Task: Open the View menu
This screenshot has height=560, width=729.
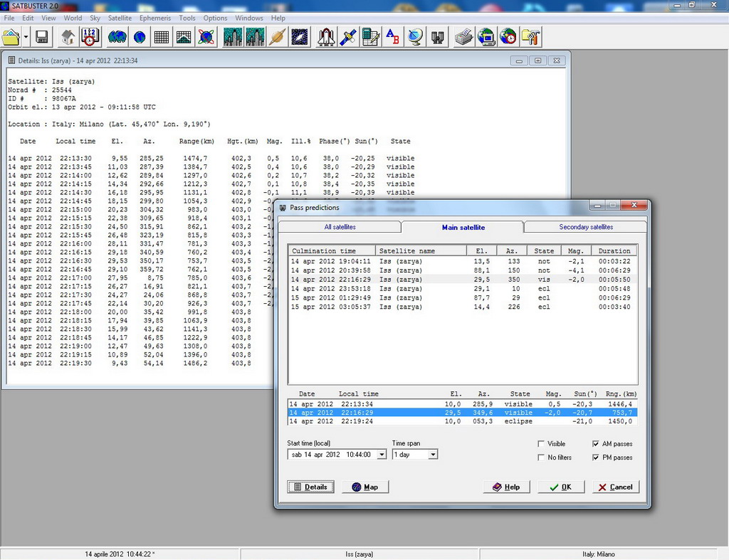Action: tap(48, 18)
